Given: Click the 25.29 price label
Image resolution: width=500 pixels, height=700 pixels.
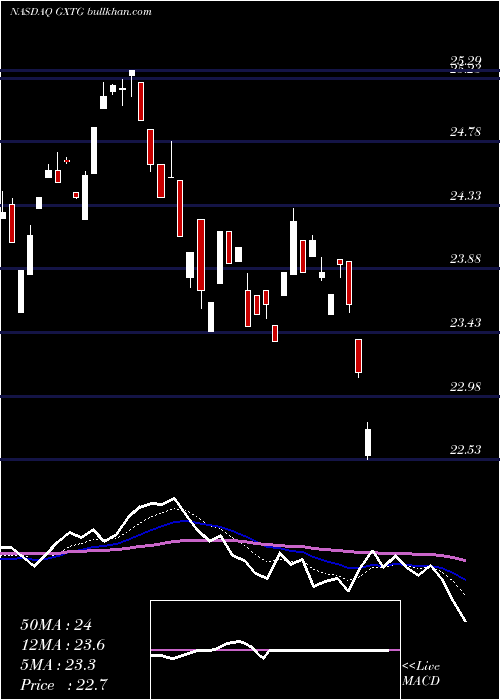Looking at the screenshot, I should tap(465, 61).
